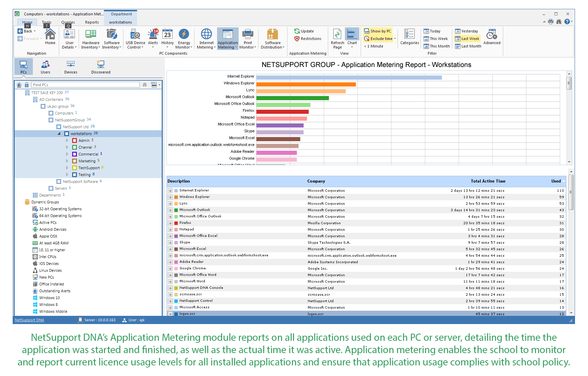This screenshot has width=588, height=376.
Task: Expand the Admin group in the tree
Action: click(67, 140)
